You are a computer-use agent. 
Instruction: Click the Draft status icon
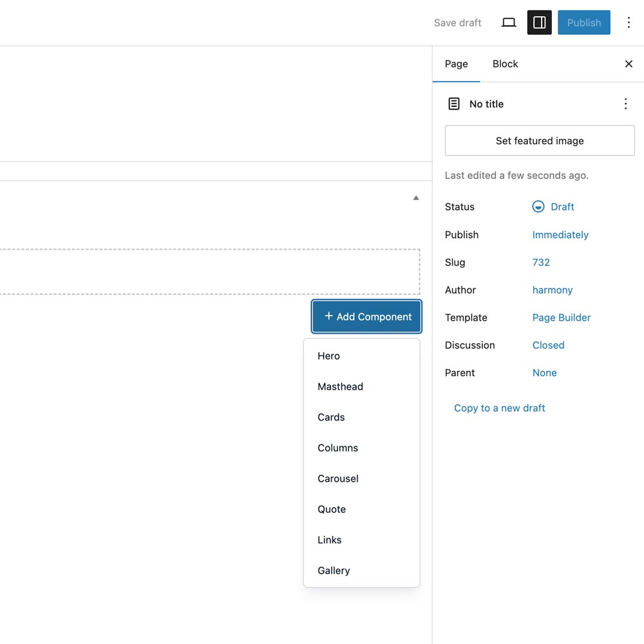[x=538, y=207]
